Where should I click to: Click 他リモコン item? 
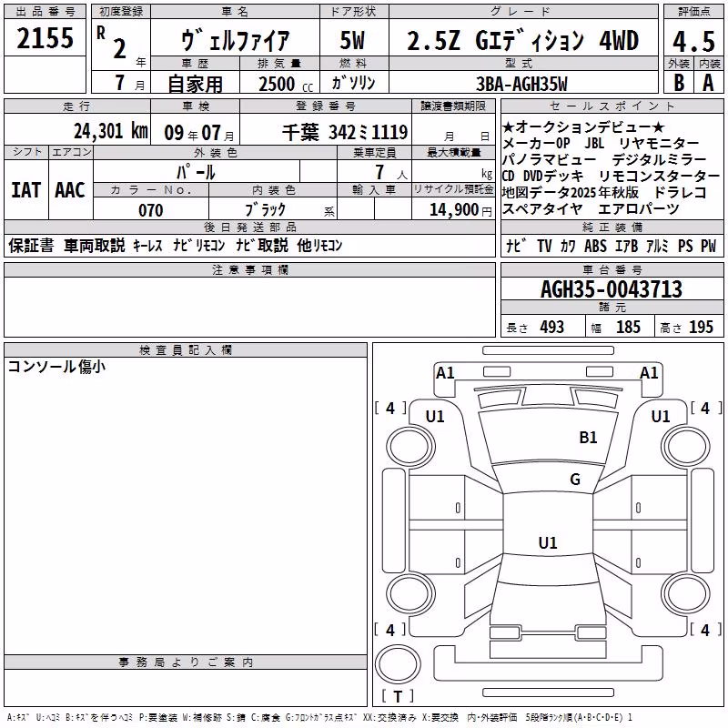(320, 245)
